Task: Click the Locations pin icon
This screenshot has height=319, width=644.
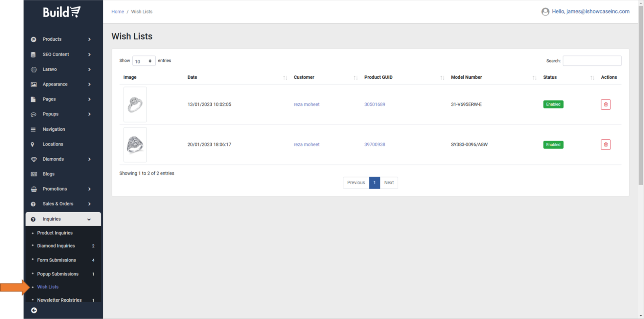Action: click(33, 144)
